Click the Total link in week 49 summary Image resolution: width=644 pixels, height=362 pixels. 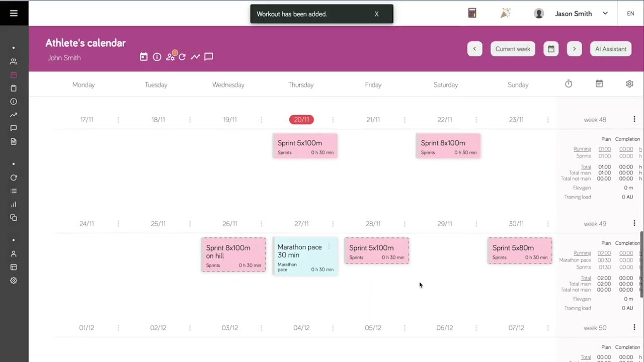coord(586,278)
